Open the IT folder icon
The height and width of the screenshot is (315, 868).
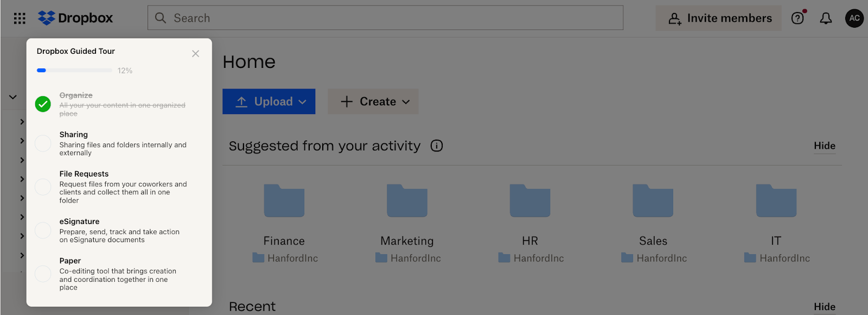point(776,200)
